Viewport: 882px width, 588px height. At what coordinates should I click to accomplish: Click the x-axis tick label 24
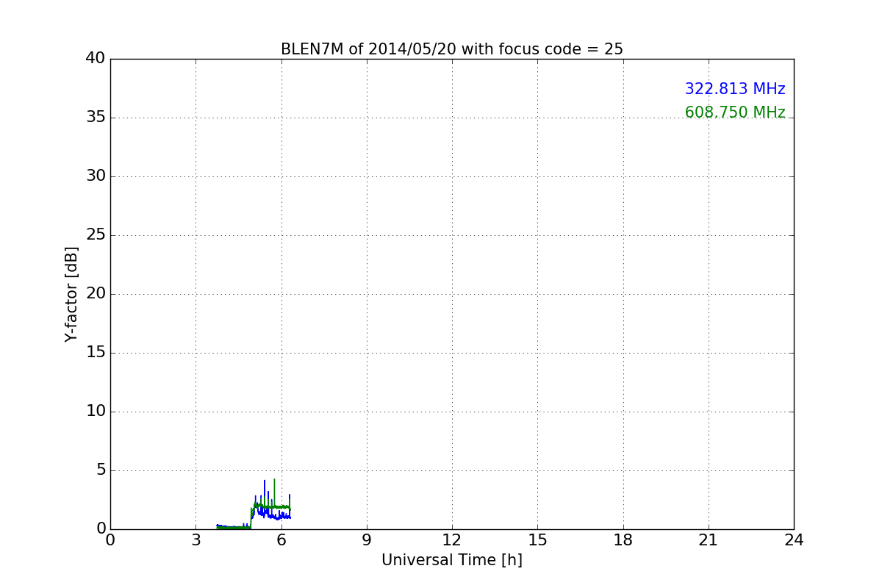point(794,540)
